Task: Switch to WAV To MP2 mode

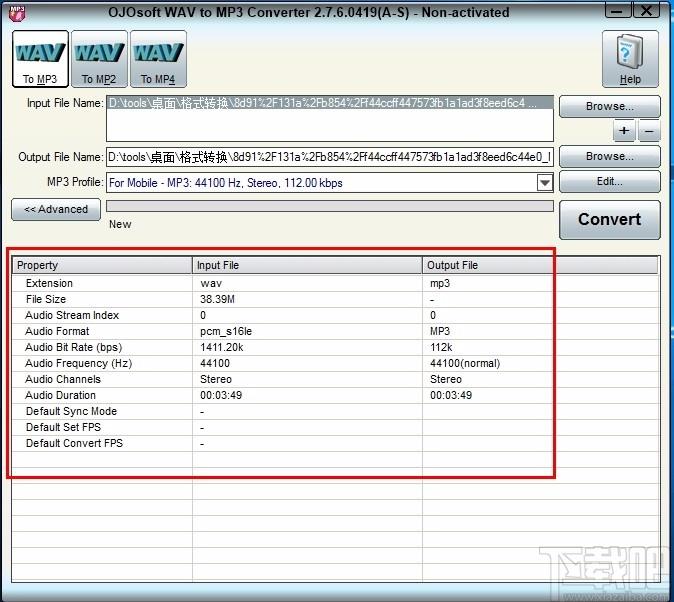Action: click(99, 59)
